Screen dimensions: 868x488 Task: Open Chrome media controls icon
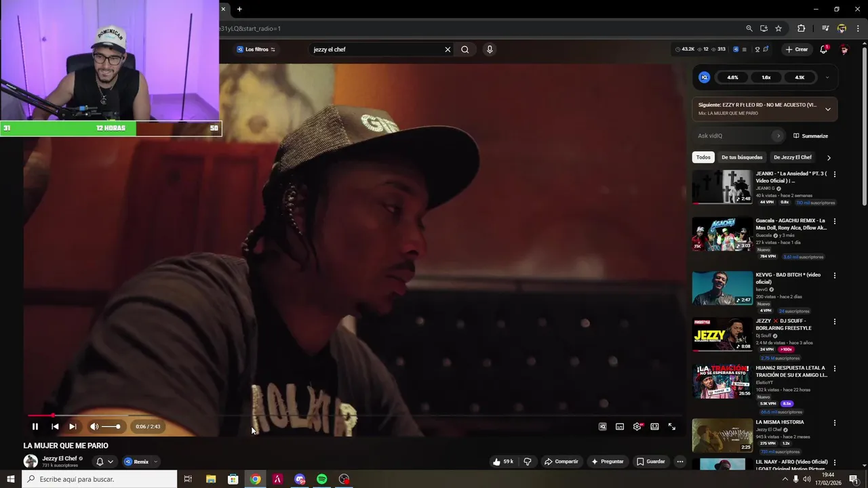[825, 28]
